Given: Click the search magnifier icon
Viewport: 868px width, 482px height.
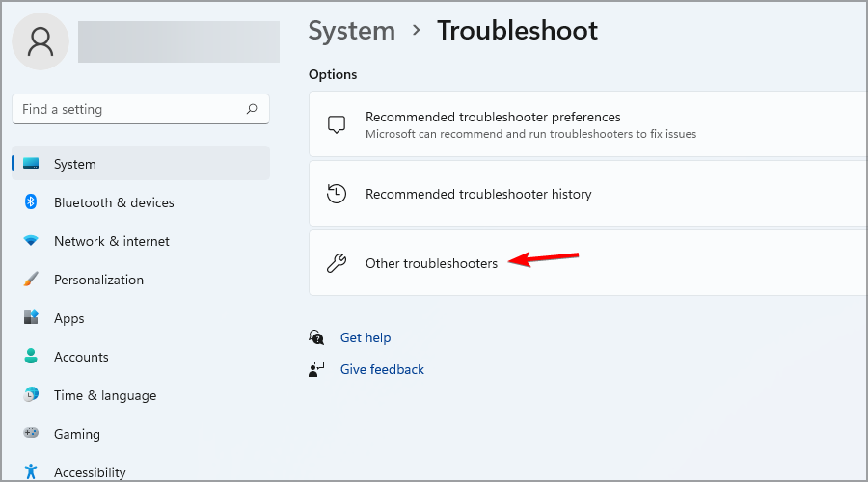Looking at the screenshot, I should tap(252, 109).
